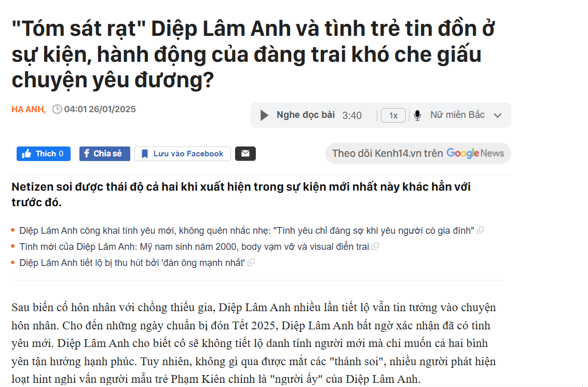588x387 pixels.
Task: Click external-link icon after first related article
Action: (480, 230)
